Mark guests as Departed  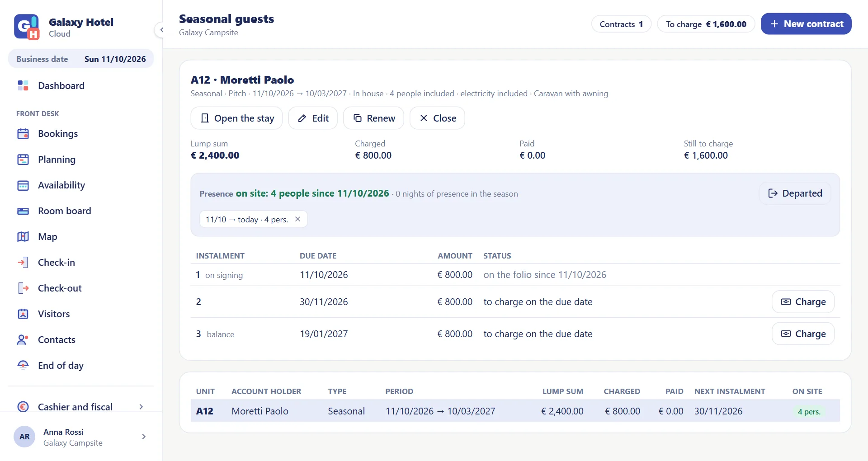795,193
